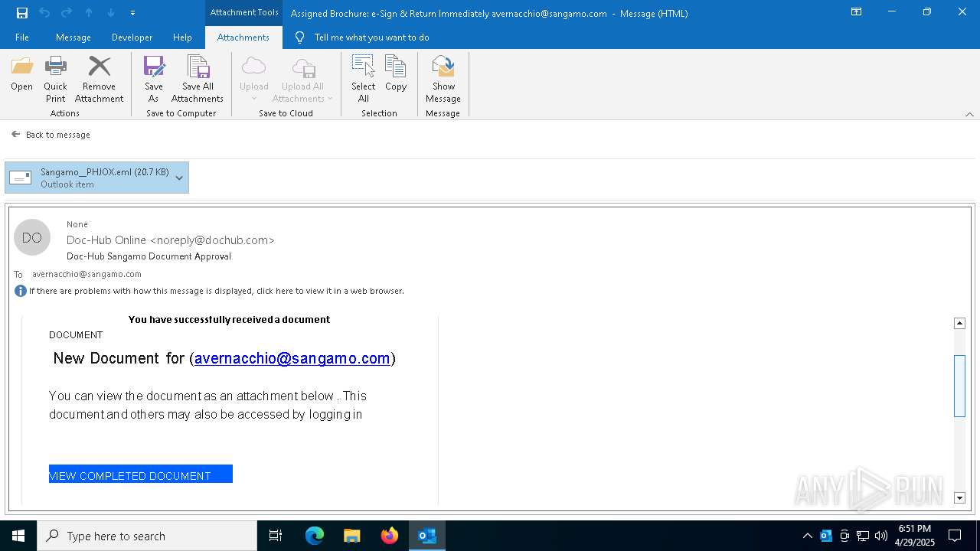Viewport: 980px width, 551px height.
Task: Launch Microsoft Edge from the taskbar
Action: (x=315, y=536)
